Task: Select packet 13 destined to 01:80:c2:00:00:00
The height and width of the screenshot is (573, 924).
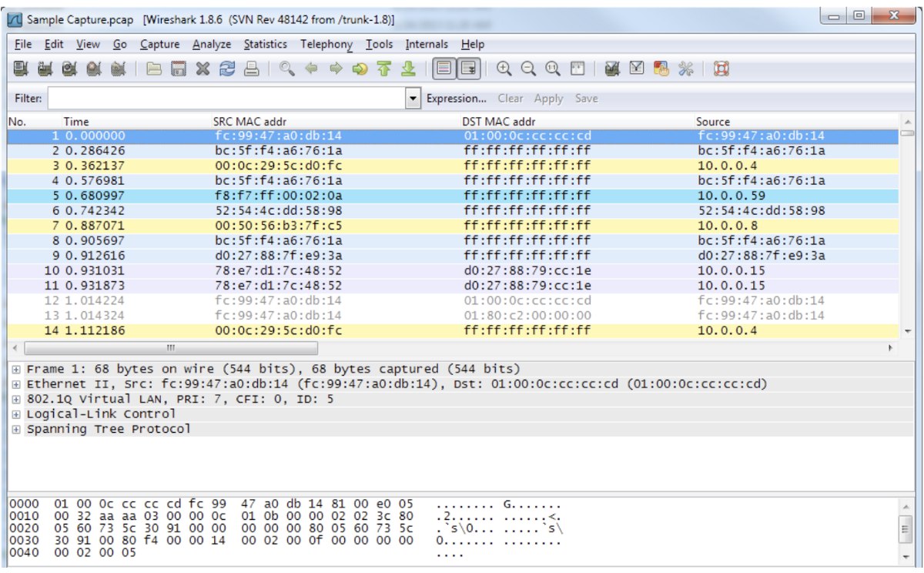Action: [x=453, y=316]
